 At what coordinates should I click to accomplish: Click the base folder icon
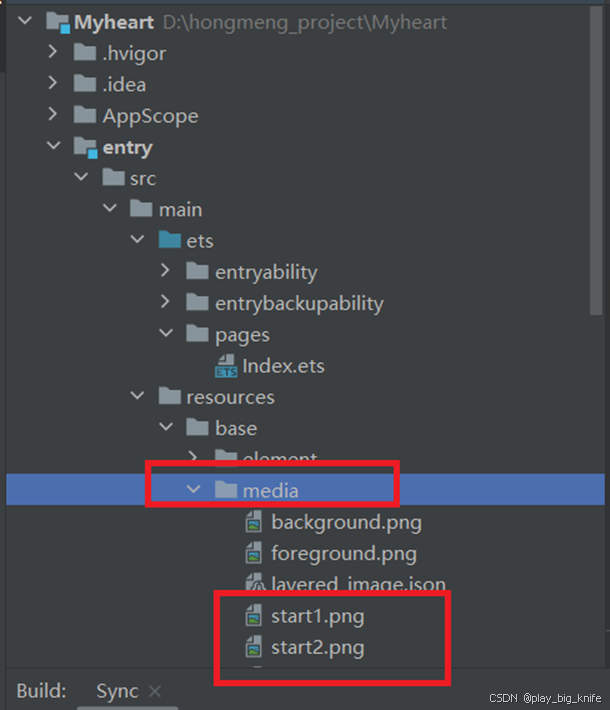(197, 427)
